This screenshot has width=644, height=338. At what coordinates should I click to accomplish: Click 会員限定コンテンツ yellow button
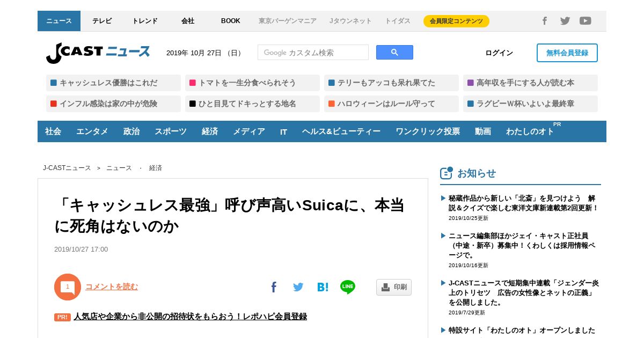(456, 21)
